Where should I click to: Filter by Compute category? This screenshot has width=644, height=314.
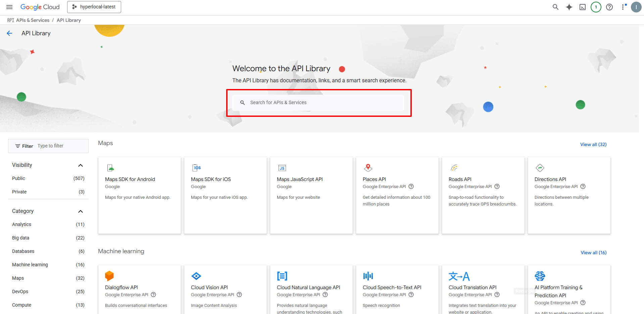pos(48,305)
